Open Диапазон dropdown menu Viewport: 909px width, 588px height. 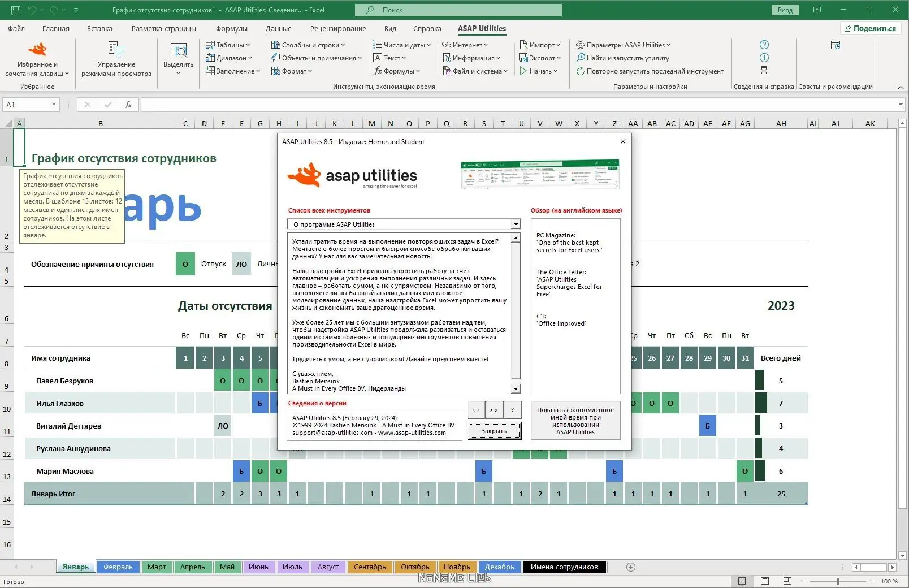[229, 58]
